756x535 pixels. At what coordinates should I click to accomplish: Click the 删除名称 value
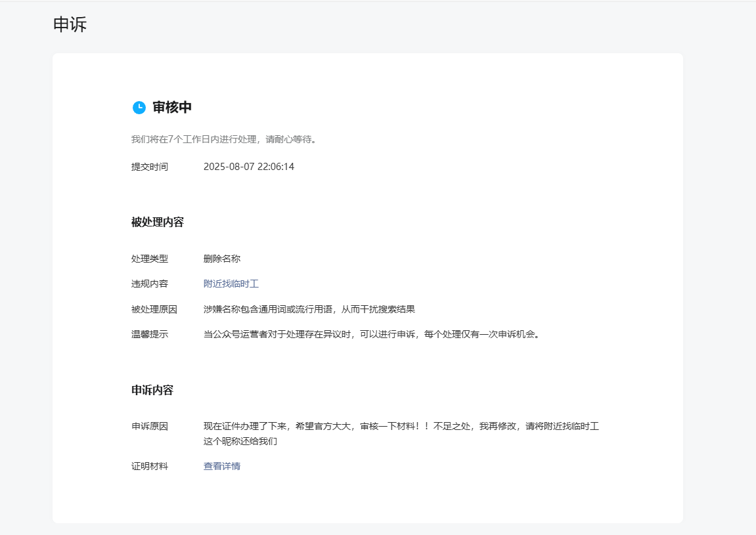pyautogui.click(x=222, y=259)
